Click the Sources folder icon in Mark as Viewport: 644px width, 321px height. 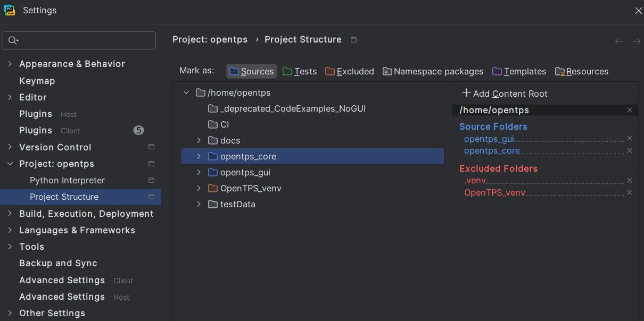point(234,71)
